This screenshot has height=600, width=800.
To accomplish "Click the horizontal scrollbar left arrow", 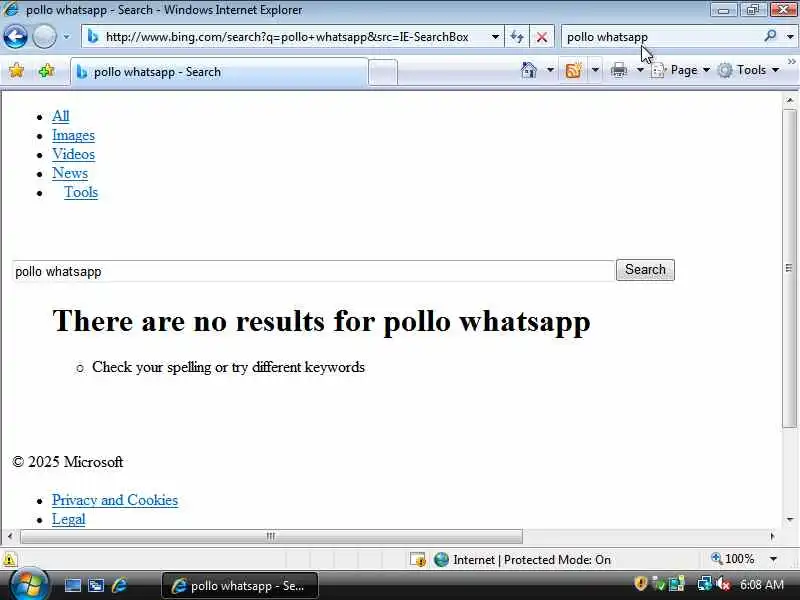I will (10, 536).
